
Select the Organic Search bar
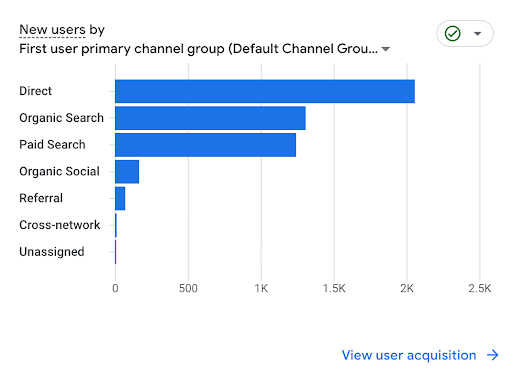210,118
